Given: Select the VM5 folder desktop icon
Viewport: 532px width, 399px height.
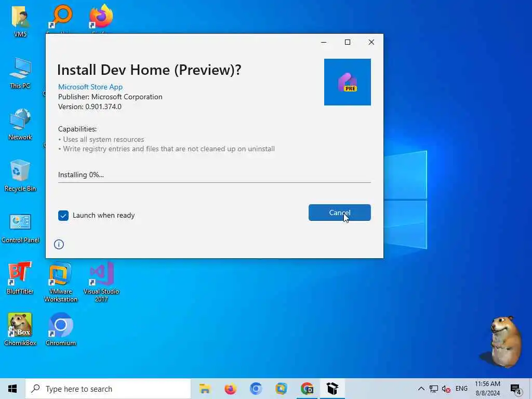Looking at the screenshot, I should (x=20, y=21).
